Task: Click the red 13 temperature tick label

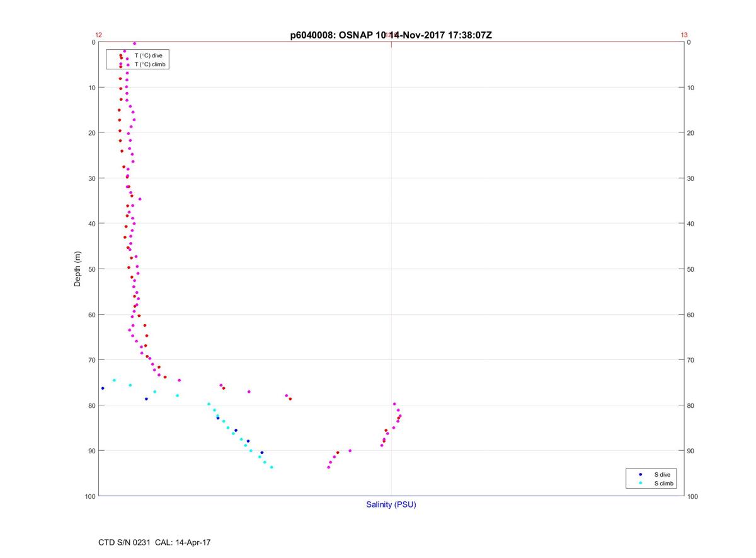Action: tap(684, 35)
